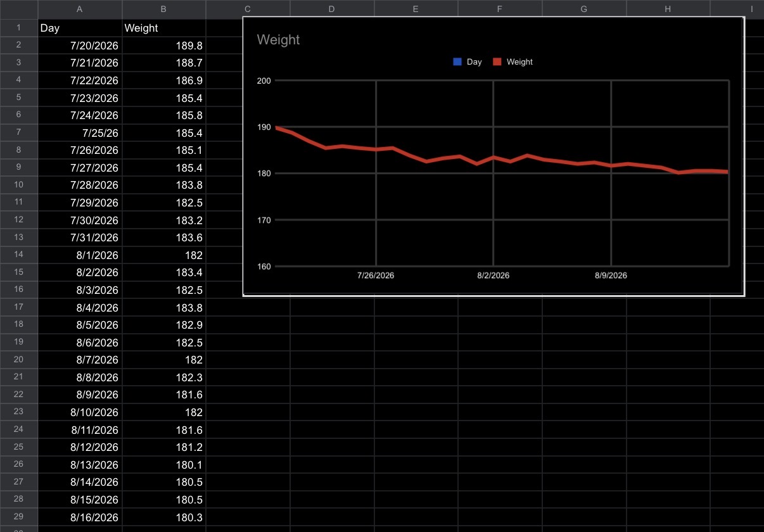Click the blue Day legend swatch

pos(457,61)
